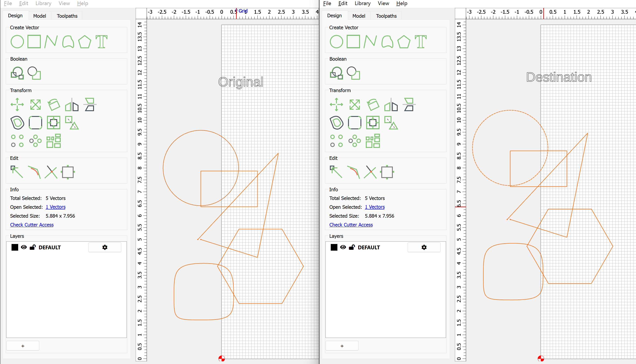
Task: Click the Trim vectors scissors icon in left panel
Action: [51, 172]
